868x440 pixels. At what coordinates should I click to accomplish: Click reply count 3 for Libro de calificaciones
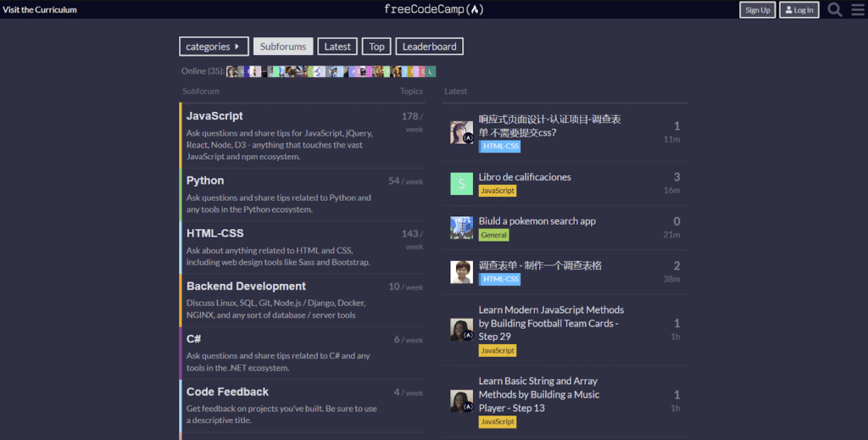(676, 177)
